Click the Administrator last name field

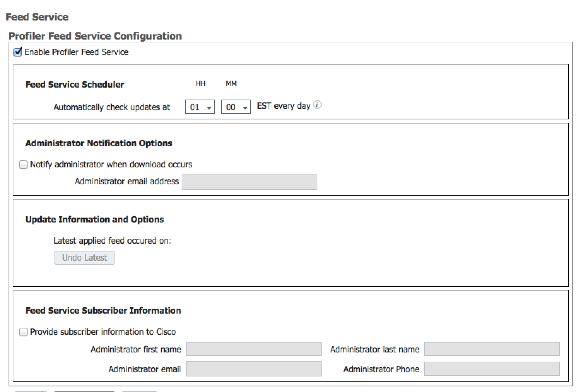492,349
